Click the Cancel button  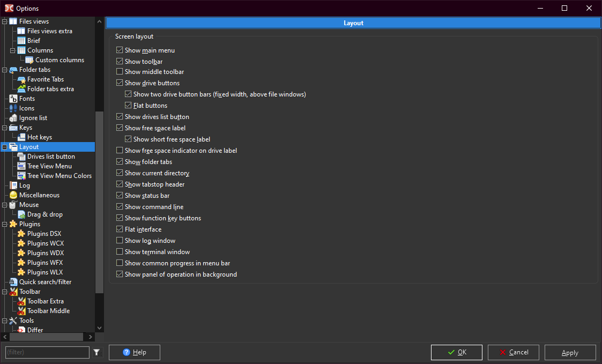[514, 352]
